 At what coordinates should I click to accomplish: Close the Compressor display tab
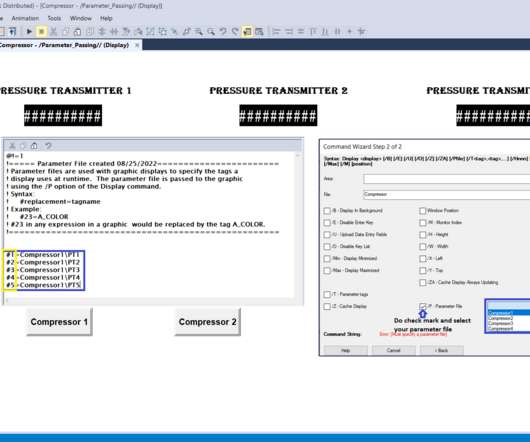click(137, 45)
